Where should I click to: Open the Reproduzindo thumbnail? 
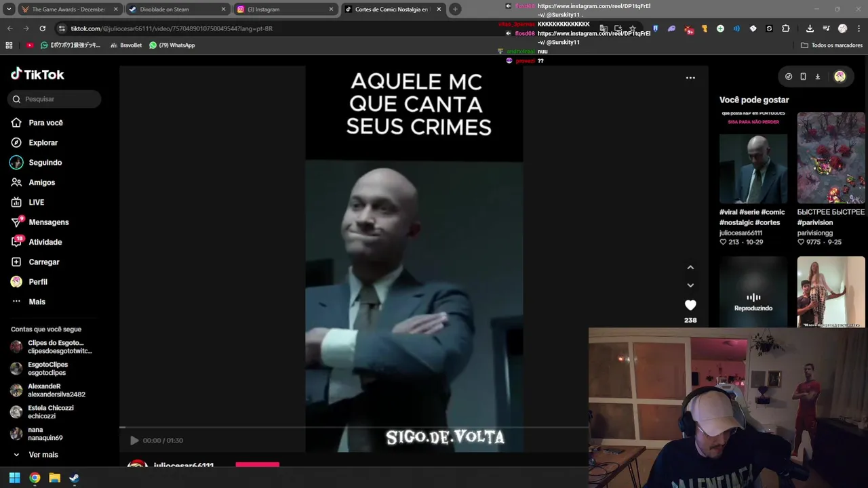[x=753, y=291]
